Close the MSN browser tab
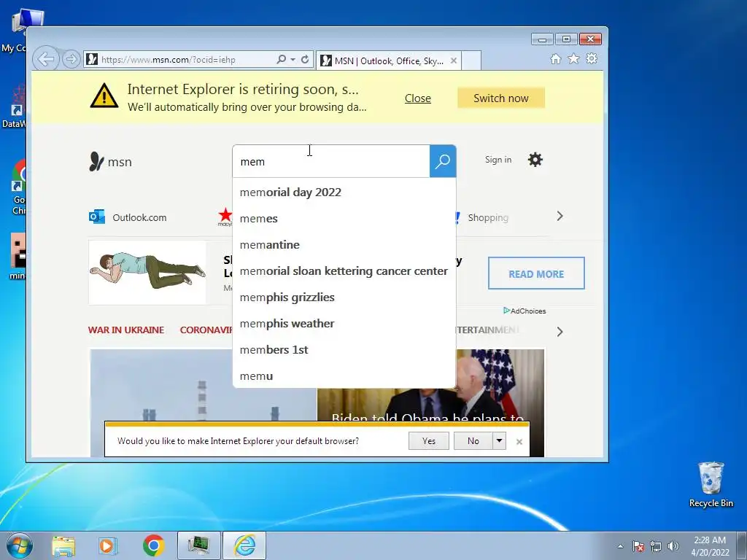Screen dimensions: 747x560 pyautogui.click(x=454, y=61)
